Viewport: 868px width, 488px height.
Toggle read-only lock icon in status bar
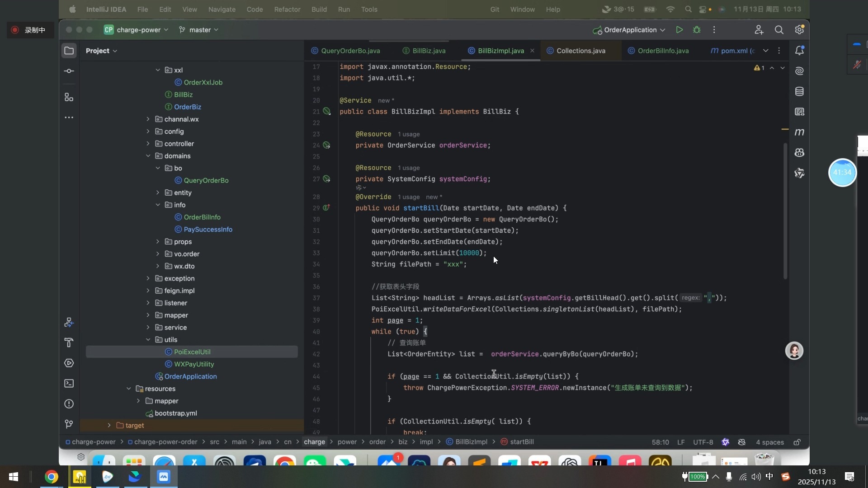pos(797,442)
